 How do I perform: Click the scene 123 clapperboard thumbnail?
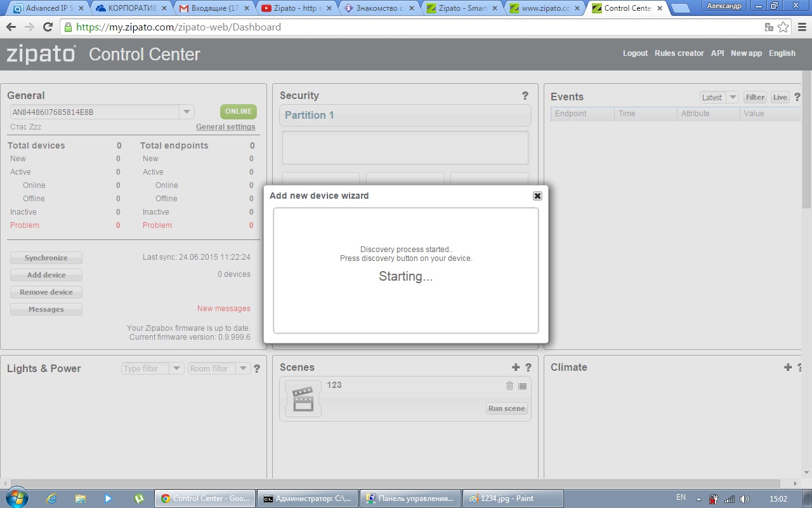coord(303,399)
